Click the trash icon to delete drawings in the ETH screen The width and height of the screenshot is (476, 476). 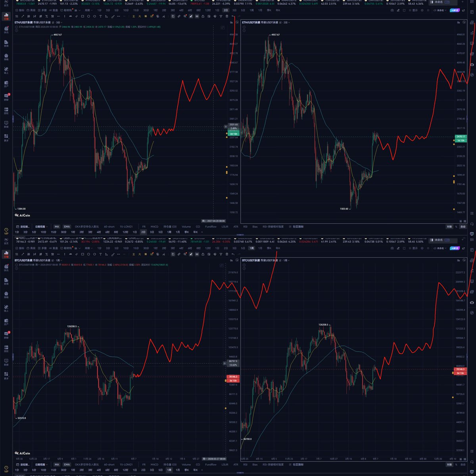pos(227,16)
